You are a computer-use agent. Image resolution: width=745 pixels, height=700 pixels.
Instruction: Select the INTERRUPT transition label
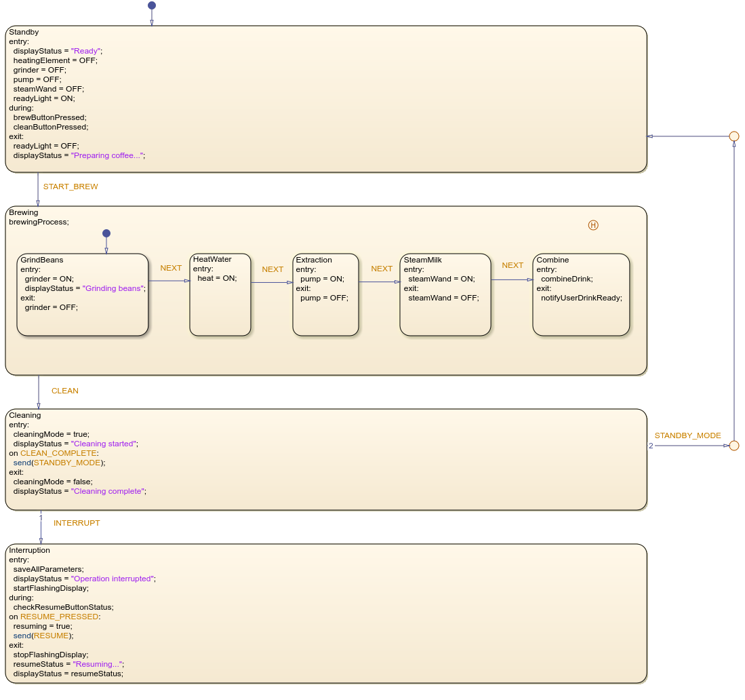tap(77, 523)
